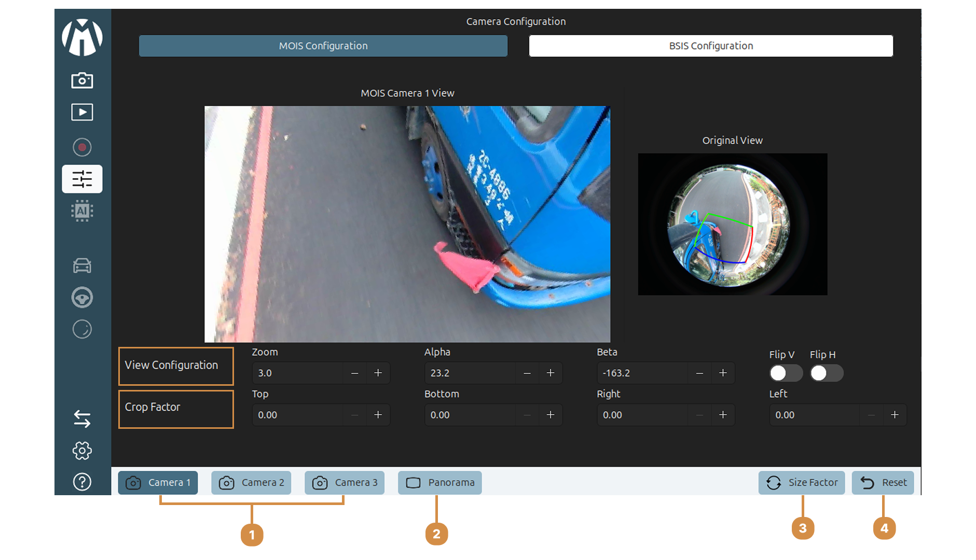Open the camera snapshot icon in sidebar
Image resolution: width=976 pixels, height=560 pixels.
[82, 80]
